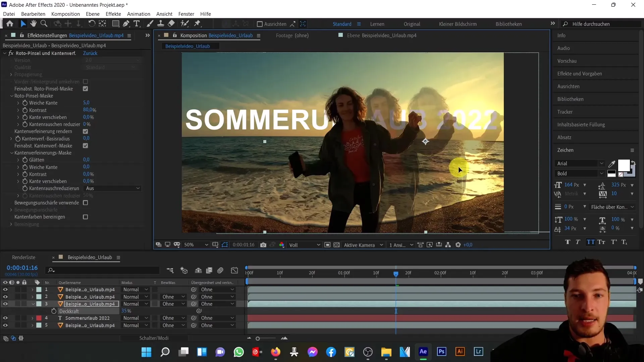Click the current-time indicator playhead

click(396, 274)
